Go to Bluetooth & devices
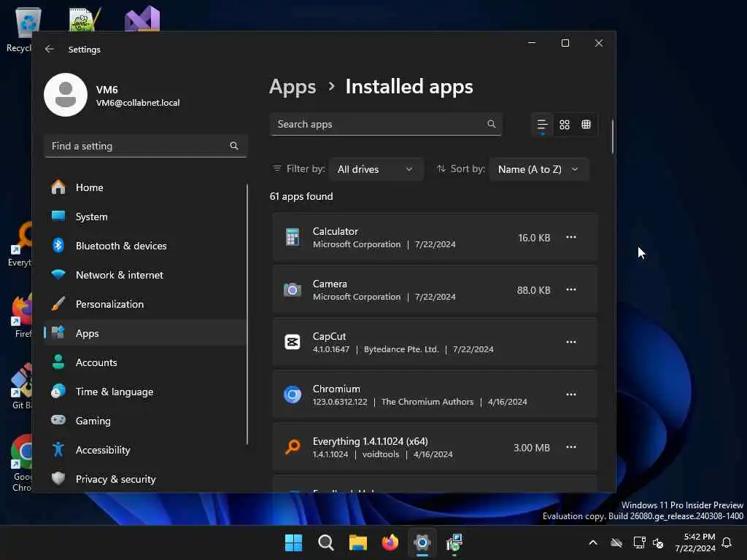The width and height of the screenshot is (747, 560). [x=145, y=246]
